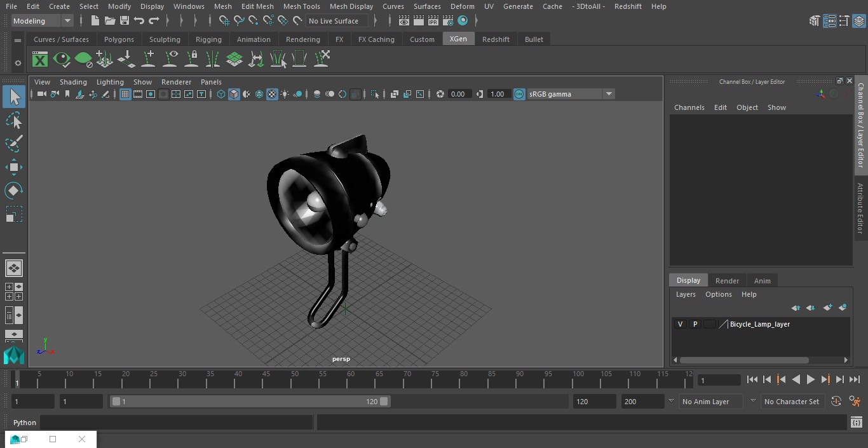This screenshot has height=448, width=868.
Task: Switch to the Render layer tab
Action: pos(727,281)
